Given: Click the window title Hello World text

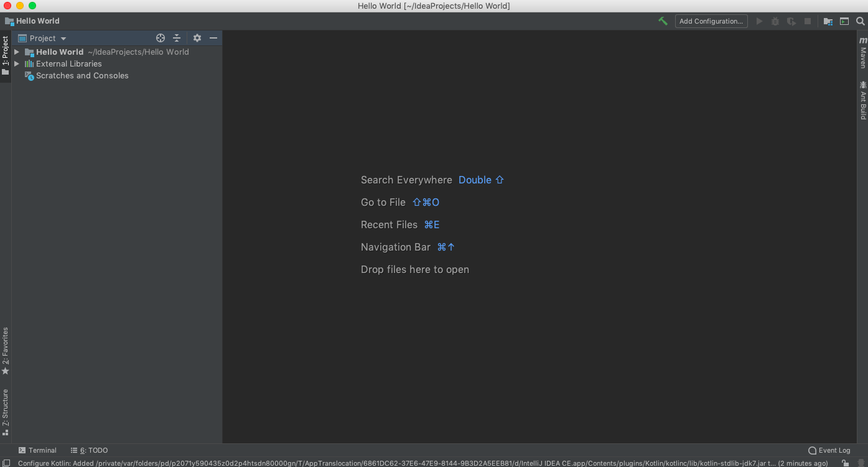Looking at the screenshot, I should [434, 6].
